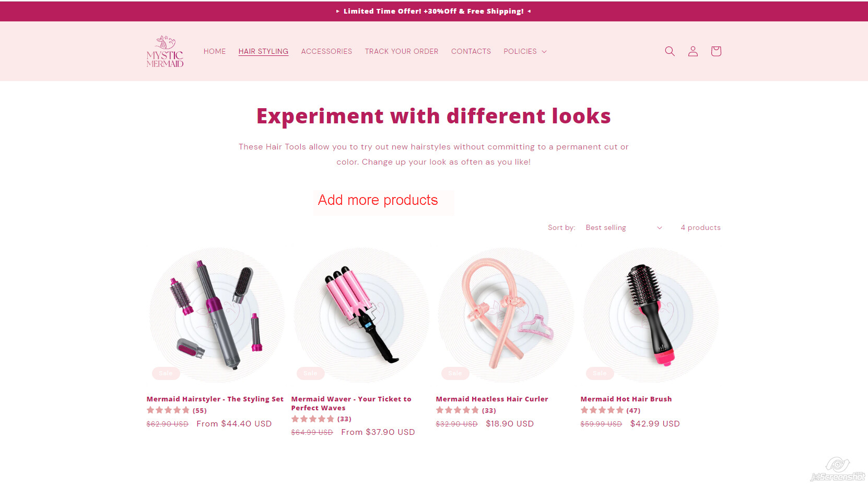Open the Contacts page
Viewport: 868px width, 484px height.
tap(471, 51)
